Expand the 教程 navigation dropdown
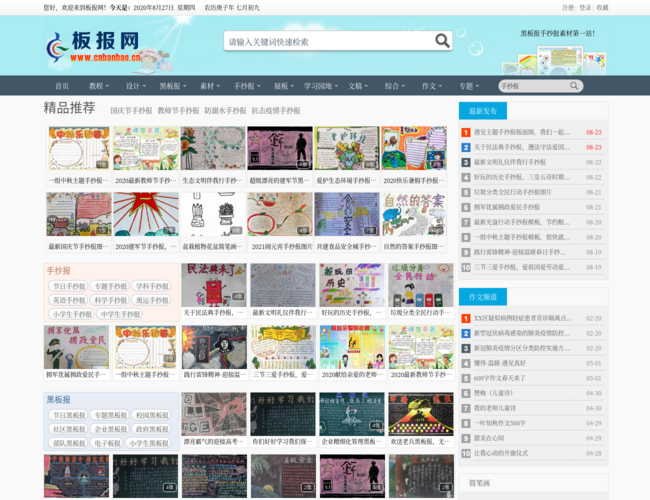The image size is (650, 500). pos(99,86)
